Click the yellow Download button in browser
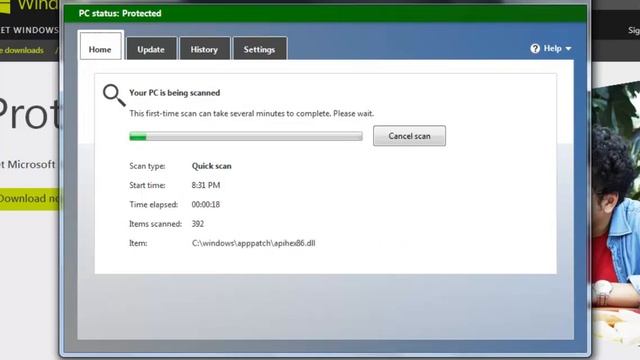The image size is (640, 360). tap(29, 199)
